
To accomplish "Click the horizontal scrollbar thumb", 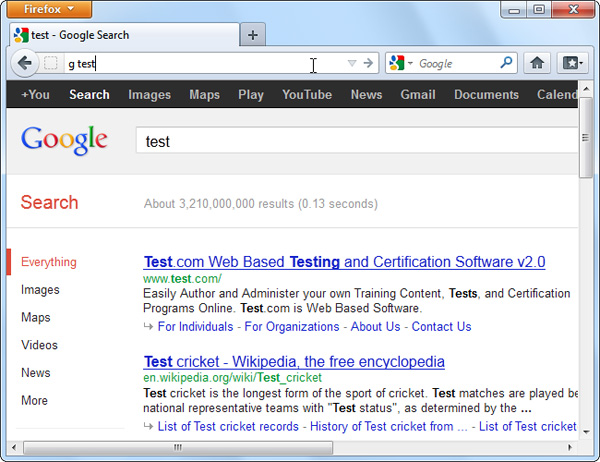I will click(x=178, y=447).
